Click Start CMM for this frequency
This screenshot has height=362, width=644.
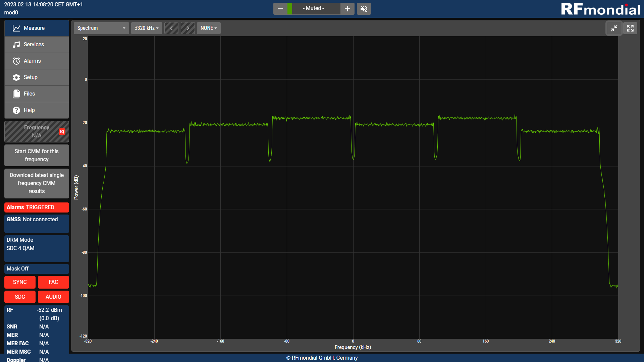pos(37,156)
